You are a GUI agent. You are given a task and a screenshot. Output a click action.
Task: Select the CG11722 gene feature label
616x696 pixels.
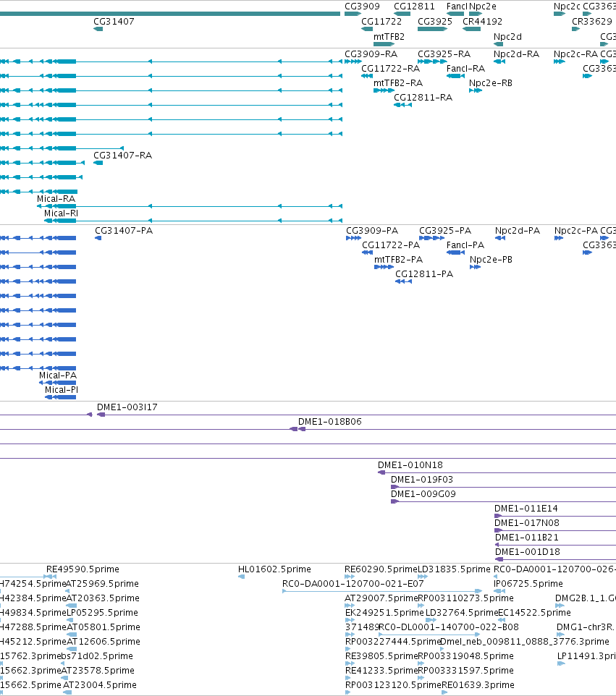coord(381,21)
